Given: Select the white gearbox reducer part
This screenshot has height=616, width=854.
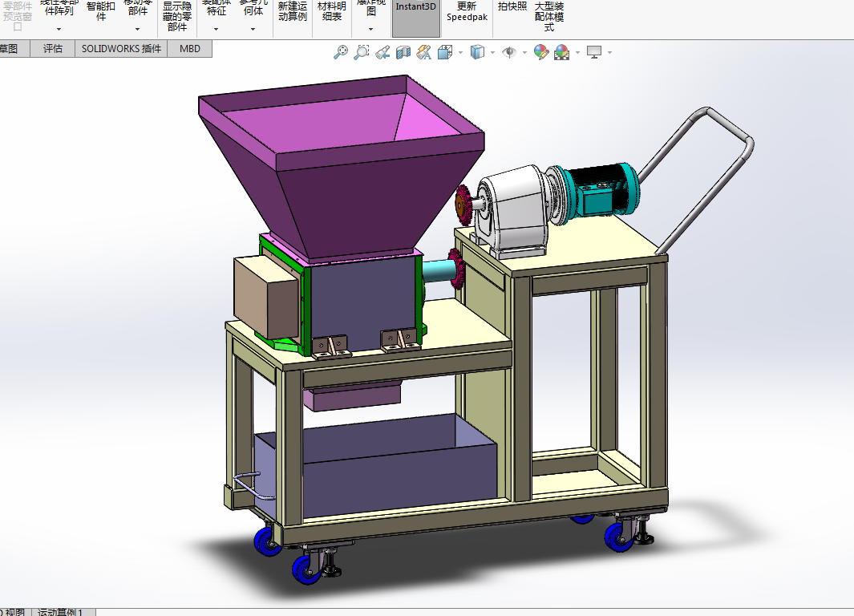Looking at the screenshot, I should [515, 209].
